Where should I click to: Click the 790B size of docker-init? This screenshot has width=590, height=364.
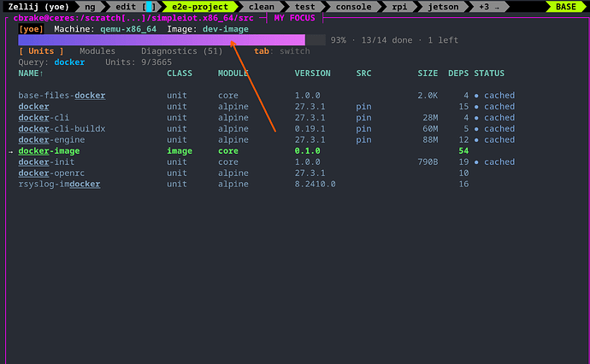pyautogui.click(x=428, y=162)
